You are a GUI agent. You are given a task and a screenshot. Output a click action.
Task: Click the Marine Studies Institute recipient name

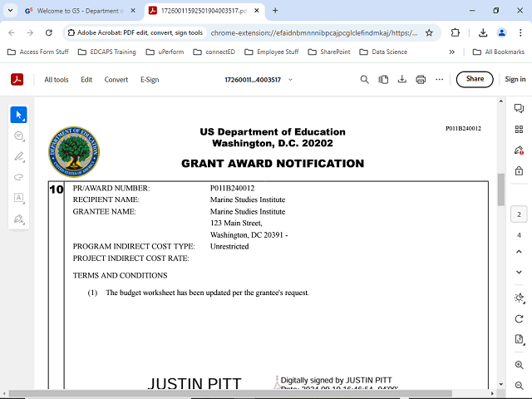click(248, 199)
